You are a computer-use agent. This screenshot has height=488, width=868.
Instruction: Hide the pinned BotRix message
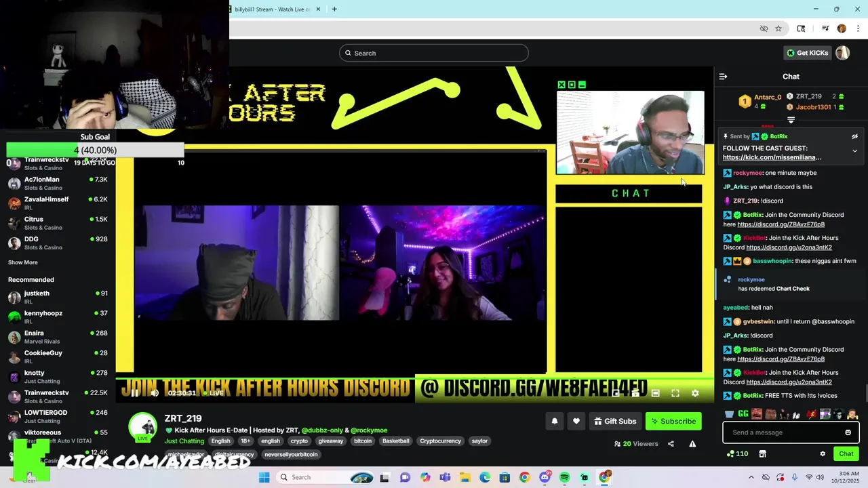(854, 136)
